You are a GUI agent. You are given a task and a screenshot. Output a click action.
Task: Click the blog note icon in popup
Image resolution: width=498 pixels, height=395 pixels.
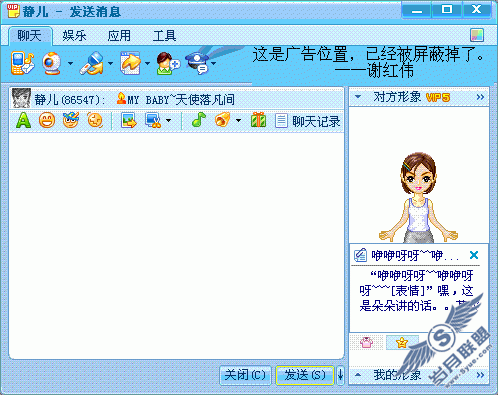pos(360,255)
